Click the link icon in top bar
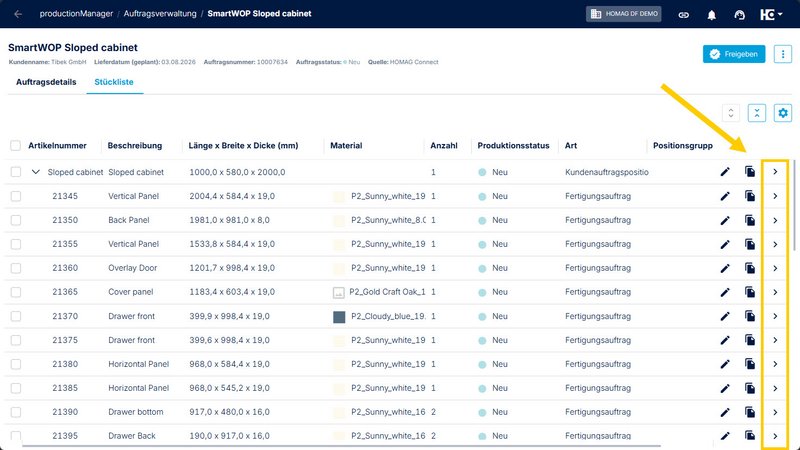This screenshot has height=450, width=800. click(684, 15)
